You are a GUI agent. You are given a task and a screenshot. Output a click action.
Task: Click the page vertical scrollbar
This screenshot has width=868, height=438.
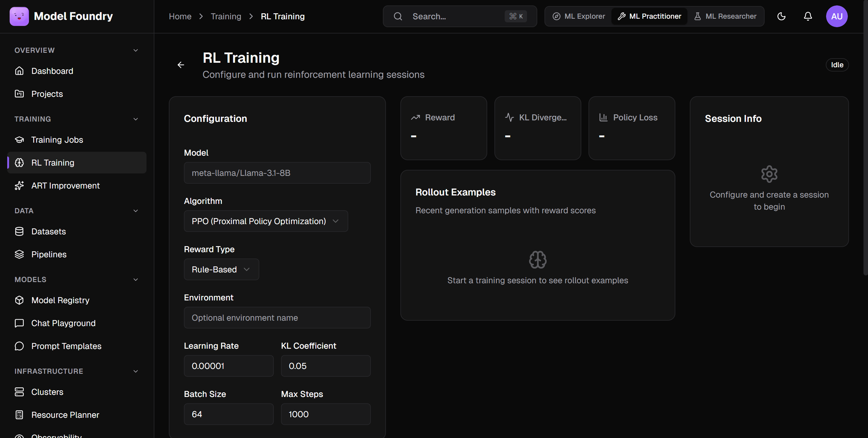click(866, 138)
